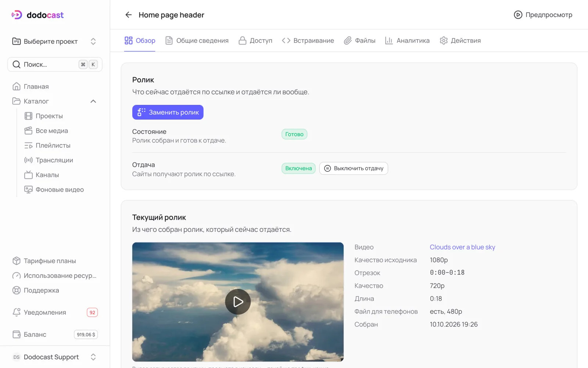Click the 92 notifications badge
Viewport: 588px width, 368px height.
click(x=92, y=312)
